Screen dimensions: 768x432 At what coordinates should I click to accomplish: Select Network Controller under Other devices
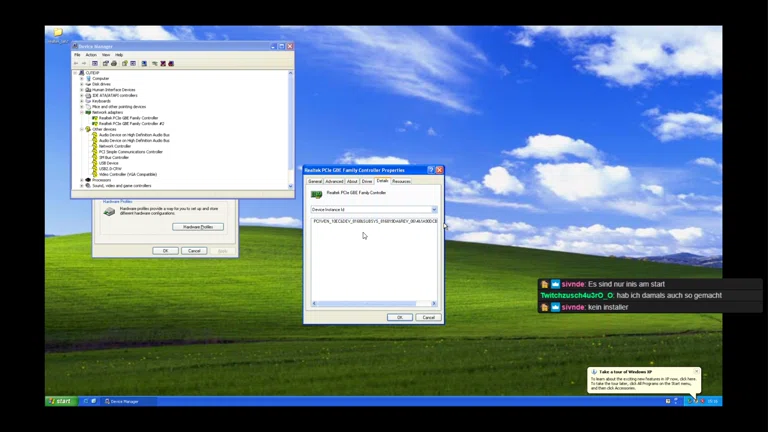click(x=115, y=146)
